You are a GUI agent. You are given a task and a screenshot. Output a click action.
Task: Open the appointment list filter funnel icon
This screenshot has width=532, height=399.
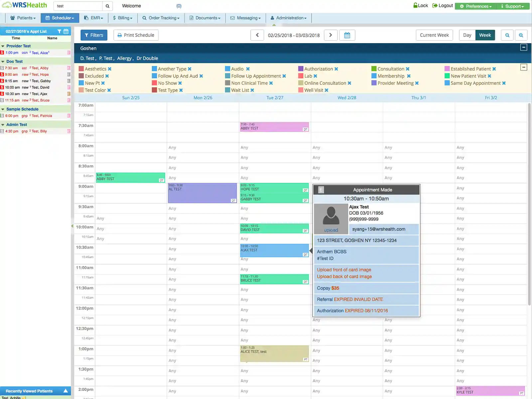59,31
